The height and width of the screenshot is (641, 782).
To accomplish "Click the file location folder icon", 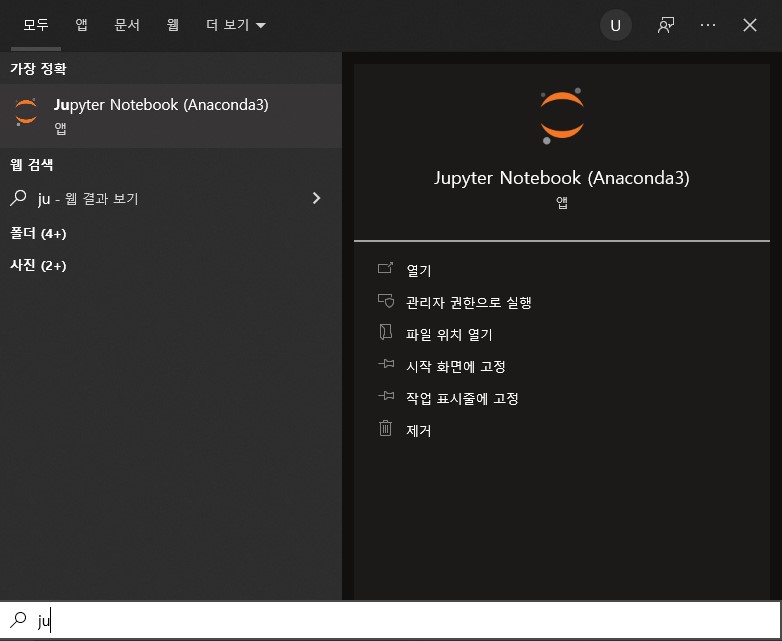I will tap(386, 332).
